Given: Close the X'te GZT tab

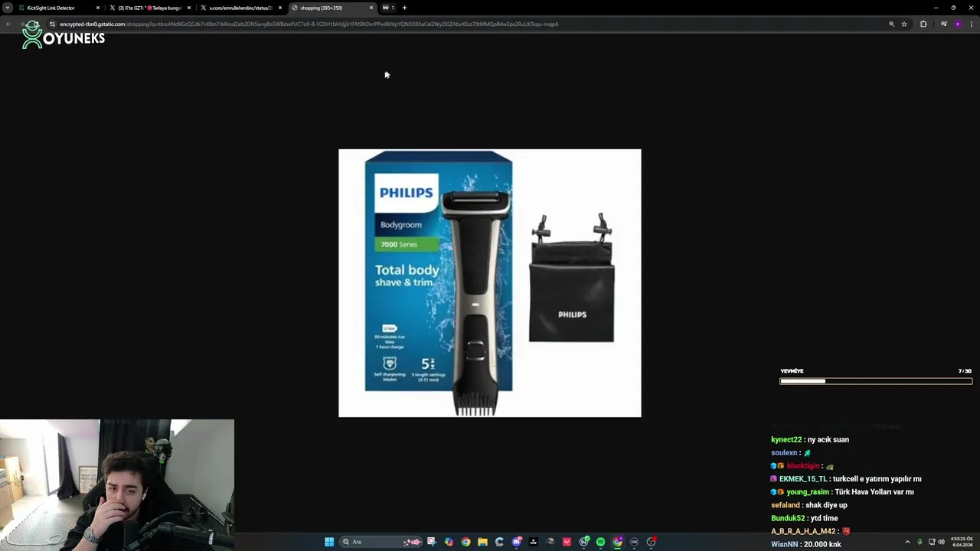Looking at the screenshot, I should (x=189, y=8).
